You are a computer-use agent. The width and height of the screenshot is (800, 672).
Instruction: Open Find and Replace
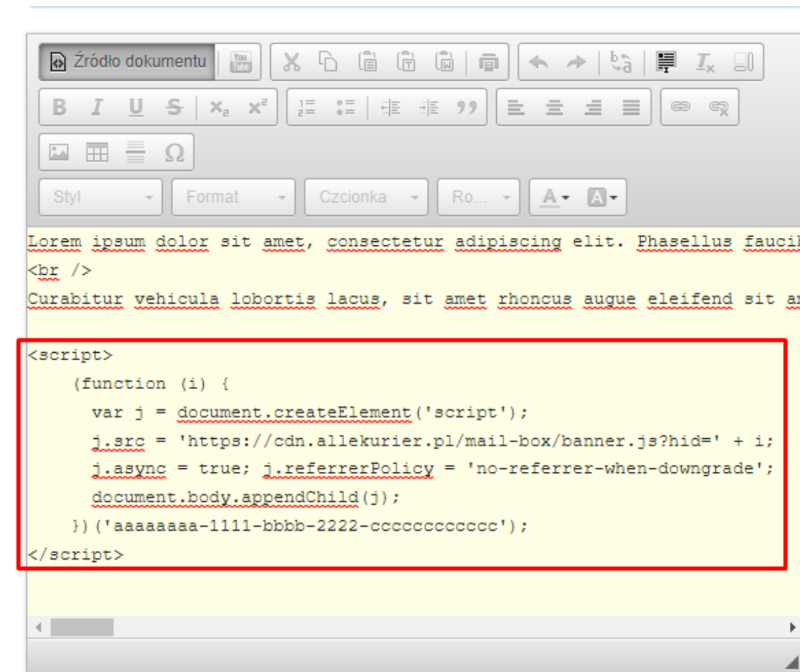pos(621,62)
